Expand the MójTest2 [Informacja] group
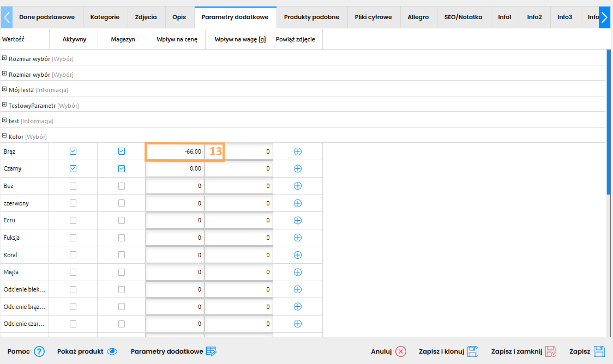Screen dimensions: 613x364 [4, 89]
